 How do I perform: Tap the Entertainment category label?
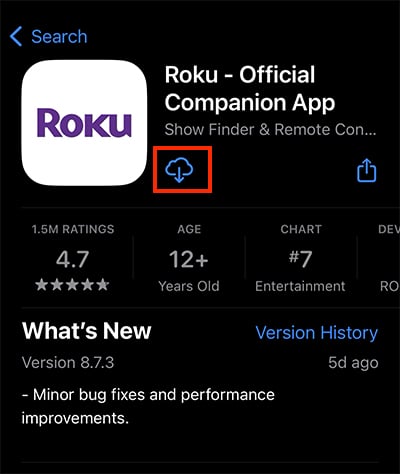pos(300,286)
